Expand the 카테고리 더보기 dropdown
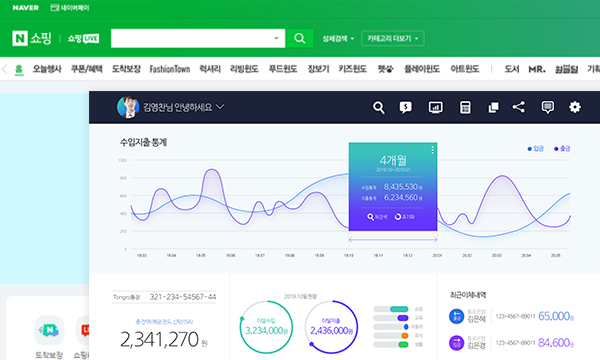 click(393, 38)
